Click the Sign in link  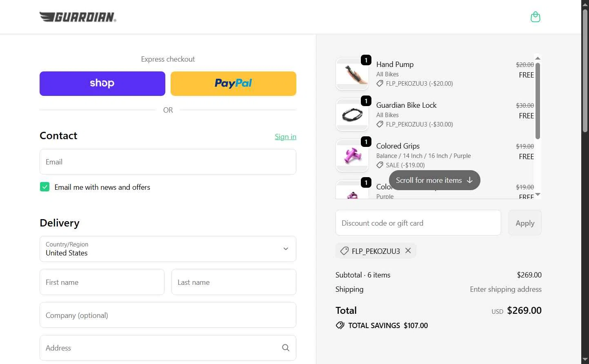(285, 137)
